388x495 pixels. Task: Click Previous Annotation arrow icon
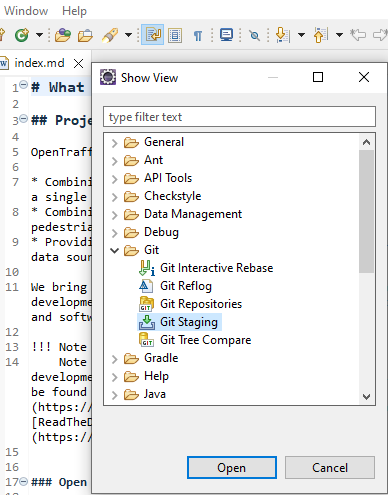(x=320, y=35)
